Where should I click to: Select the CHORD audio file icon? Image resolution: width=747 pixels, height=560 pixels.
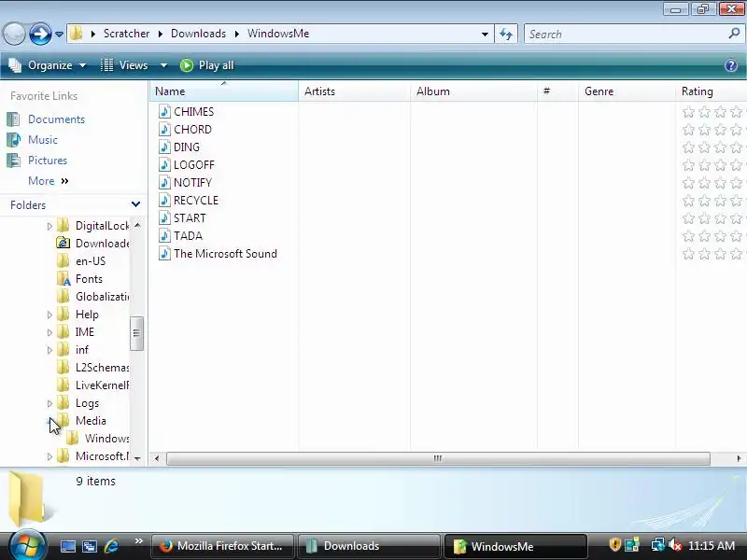164,129
